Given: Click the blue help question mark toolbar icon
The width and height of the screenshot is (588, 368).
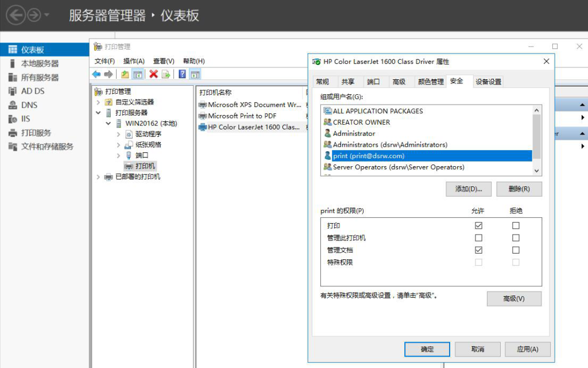Looking at the screenshot, I should click(182, 74).
